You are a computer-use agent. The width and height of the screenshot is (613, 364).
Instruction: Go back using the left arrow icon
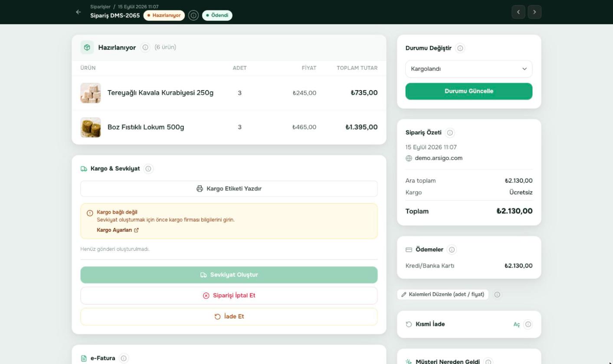click(78, 12)
